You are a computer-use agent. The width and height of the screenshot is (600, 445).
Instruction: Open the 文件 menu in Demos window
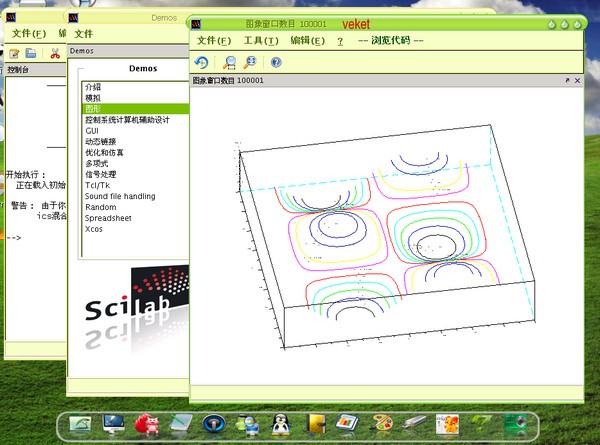(83, 33)
